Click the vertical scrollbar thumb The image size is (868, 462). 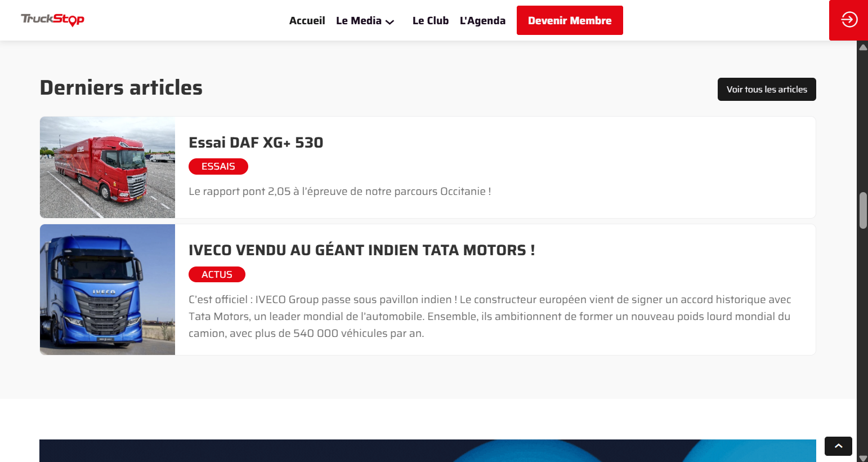pyautogui.click(x=862, y=210)
